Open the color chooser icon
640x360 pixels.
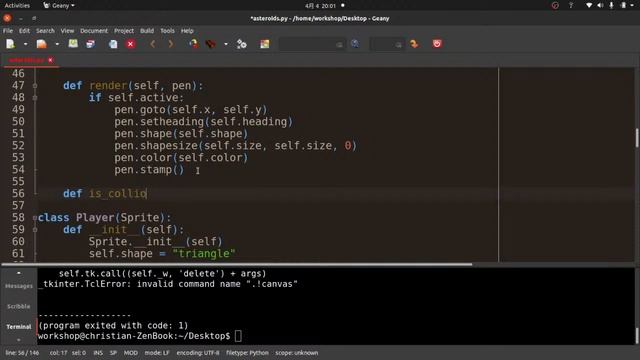click(265, 44)
